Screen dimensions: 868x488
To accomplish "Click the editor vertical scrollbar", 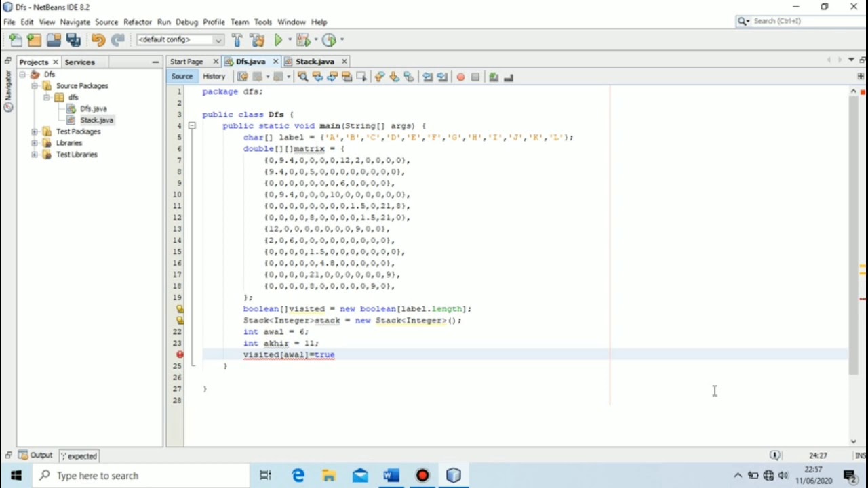I will pyautogui.click(x=853, y=234).
